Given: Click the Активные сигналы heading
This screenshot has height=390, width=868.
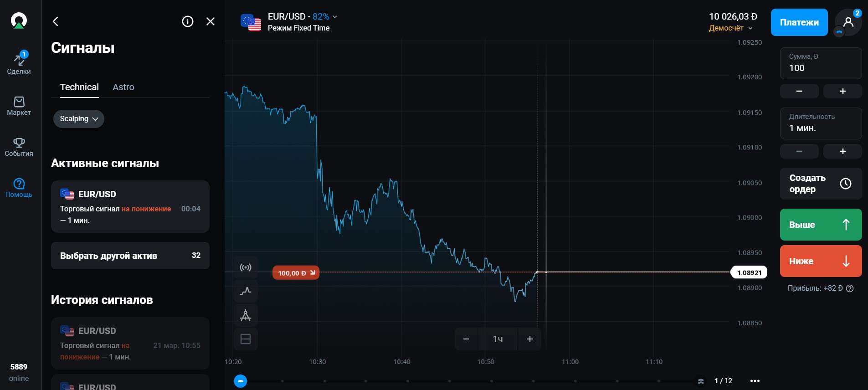Looking at the screenshot, I should (105, 163).
